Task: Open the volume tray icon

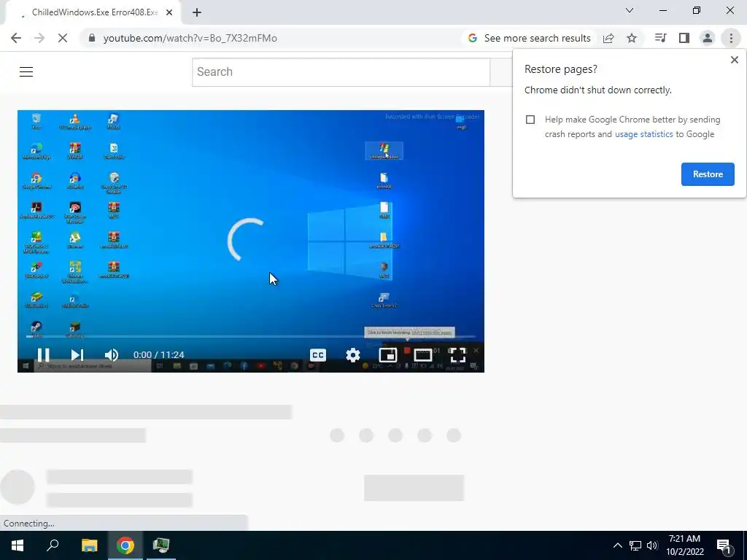Action: pos(652,545)
